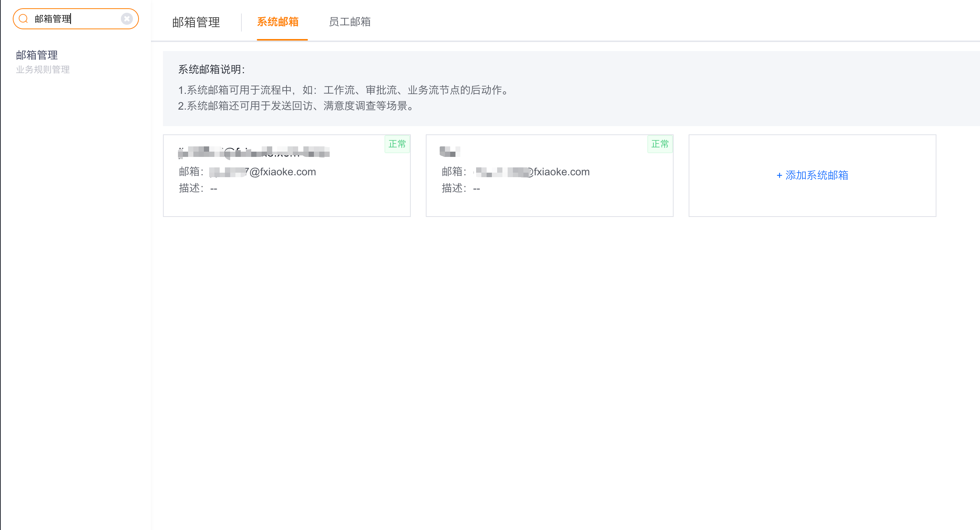This screenshot has height=530, width=980.
Task: Click 描述 line on the second card
Action: pyautogui.click(x=461, y=188)
